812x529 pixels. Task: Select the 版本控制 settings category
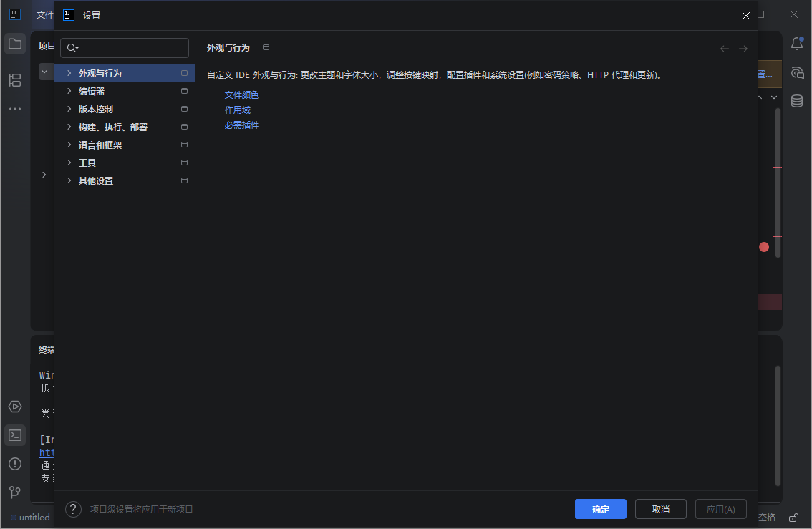point(95,109)
